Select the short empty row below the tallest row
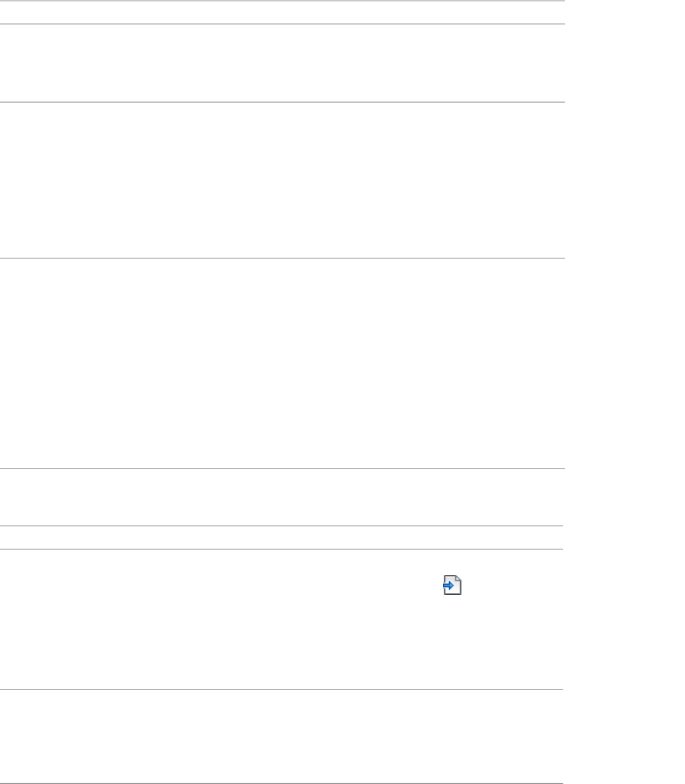 282,498
